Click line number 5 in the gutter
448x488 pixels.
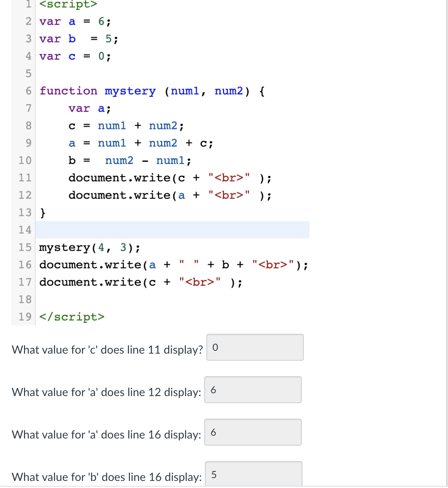[28, 74]
